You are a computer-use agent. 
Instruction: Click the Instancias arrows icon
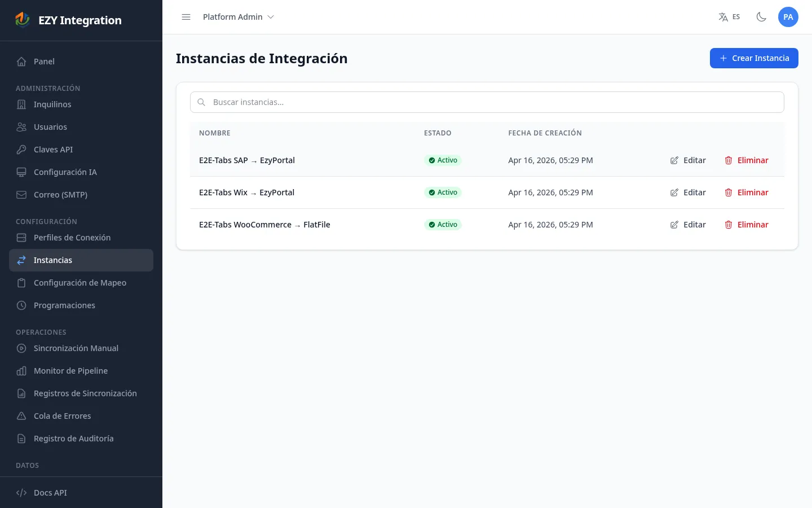tap(21, 260)
